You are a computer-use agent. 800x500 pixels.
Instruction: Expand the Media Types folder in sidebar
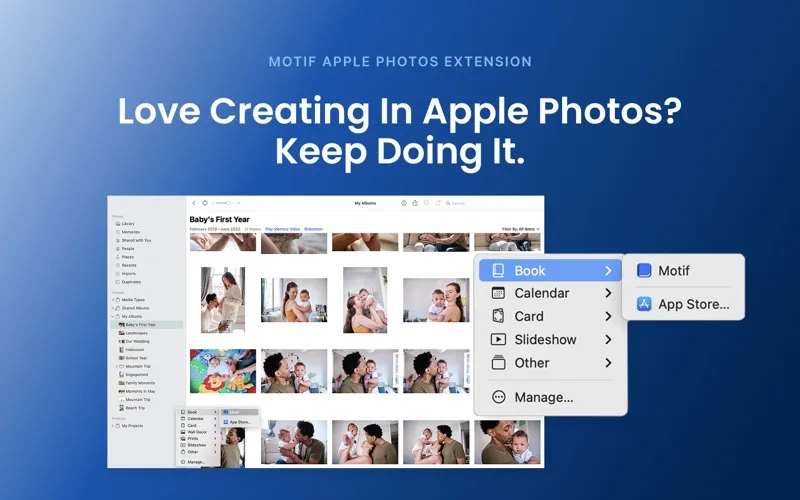point(113,300)
